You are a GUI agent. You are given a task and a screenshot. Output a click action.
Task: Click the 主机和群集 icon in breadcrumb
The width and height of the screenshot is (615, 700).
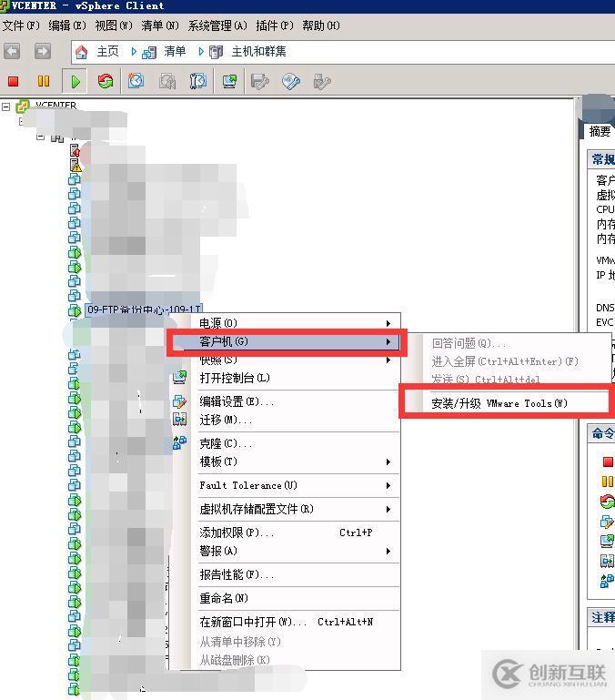216,52
